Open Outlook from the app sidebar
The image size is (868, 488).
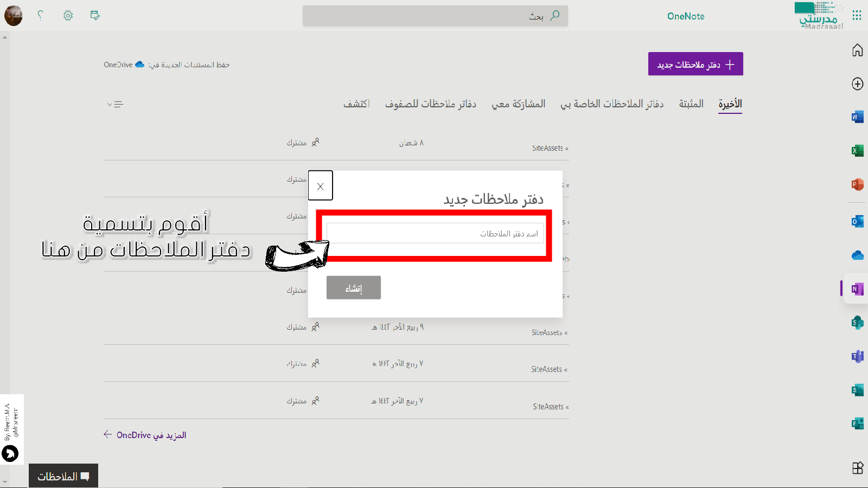[x=857, y=221]
